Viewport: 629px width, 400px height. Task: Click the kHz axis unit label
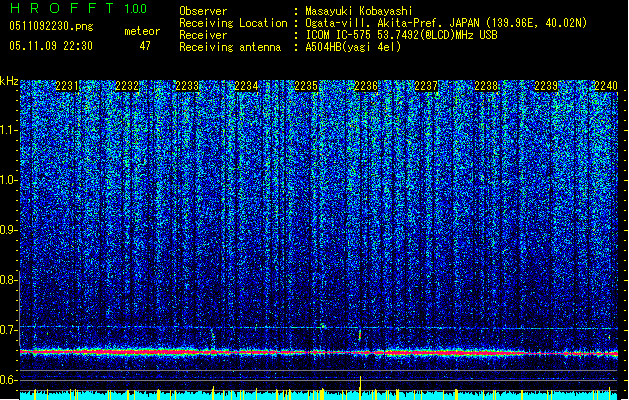9,81
